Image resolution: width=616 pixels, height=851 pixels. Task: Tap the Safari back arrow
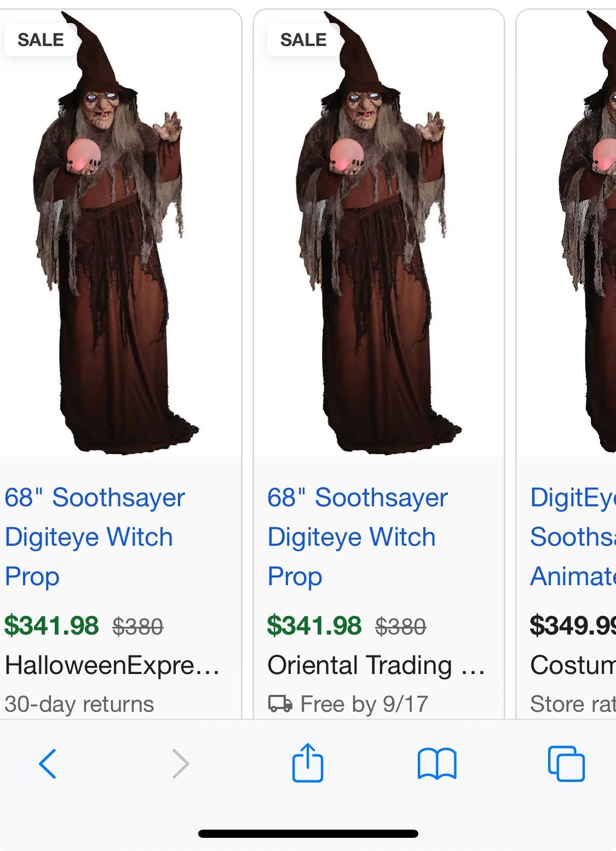click(48, 763)
